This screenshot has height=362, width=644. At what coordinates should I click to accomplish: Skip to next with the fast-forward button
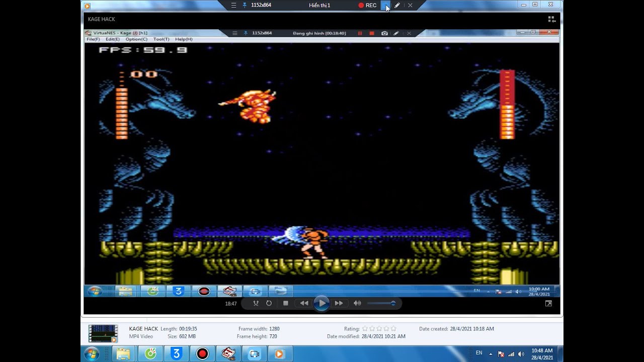(x=339, y=303)
